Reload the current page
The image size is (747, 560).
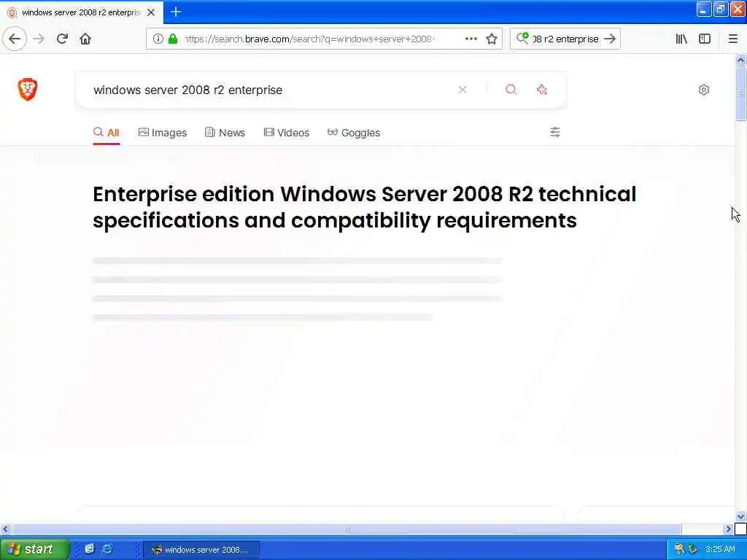62,39
